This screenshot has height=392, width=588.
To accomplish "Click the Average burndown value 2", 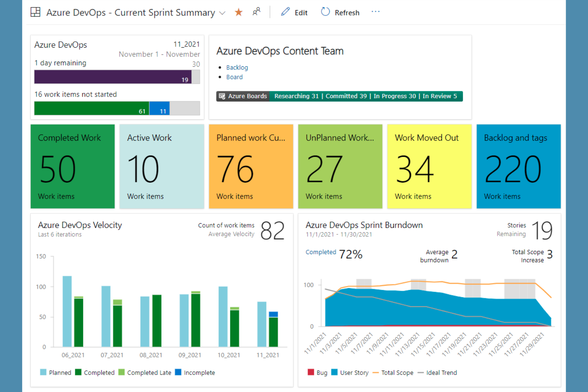I will [455, 254].
